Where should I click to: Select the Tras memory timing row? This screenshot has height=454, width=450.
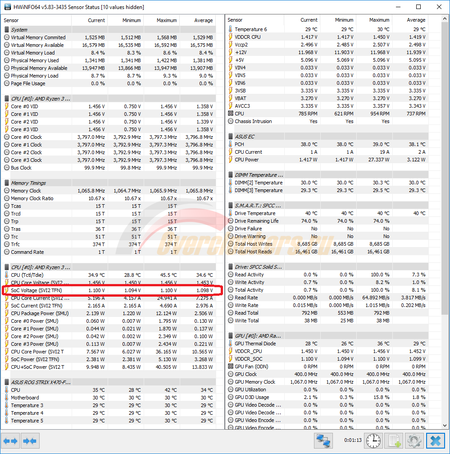click(109, 229)
